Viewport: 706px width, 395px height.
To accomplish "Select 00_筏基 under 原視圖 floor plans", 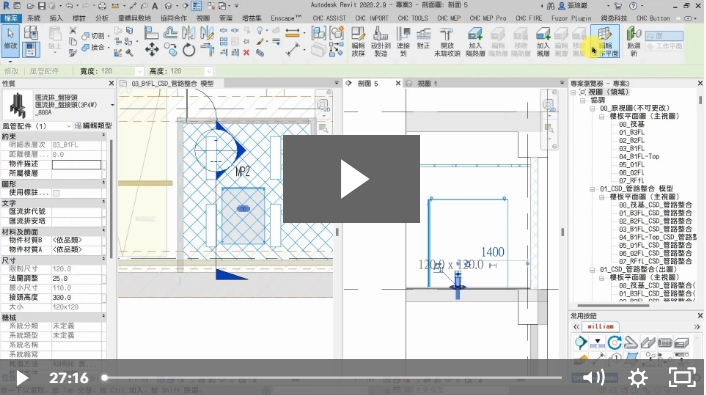I will tap(632, 124).
